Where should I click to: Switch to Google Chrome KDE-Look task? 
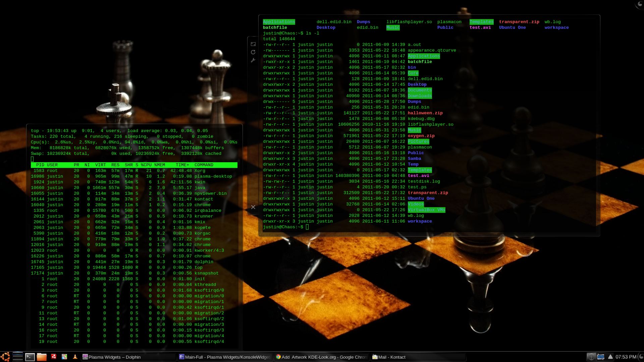321,357
